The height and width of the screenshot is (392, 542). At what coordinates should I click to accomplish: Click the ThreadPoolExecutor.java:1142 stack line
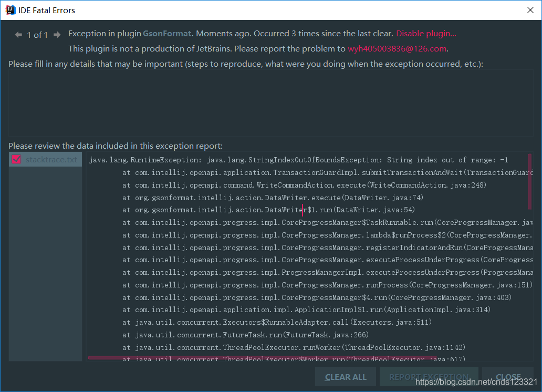point(294,347)
